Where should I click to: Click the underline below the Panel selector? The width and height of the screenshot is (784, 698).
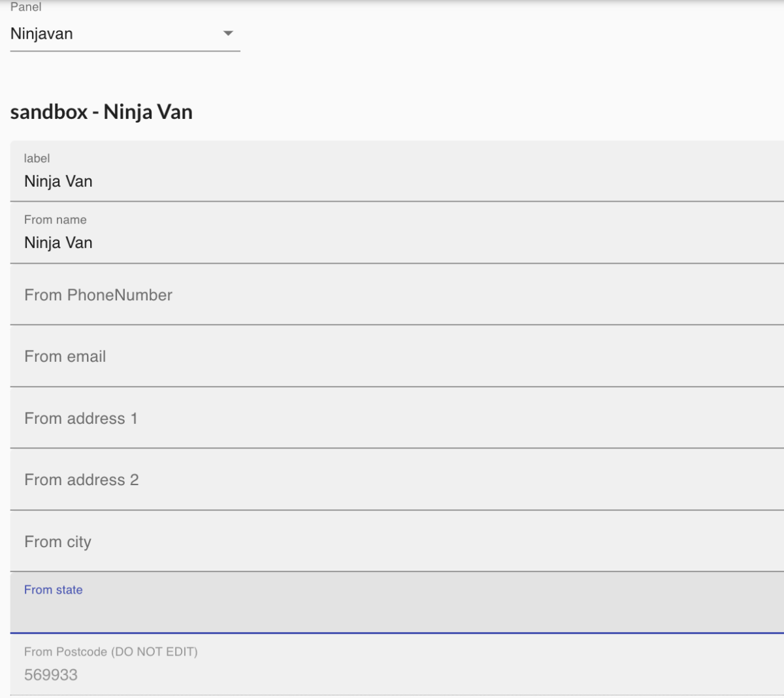pos(124,49)
